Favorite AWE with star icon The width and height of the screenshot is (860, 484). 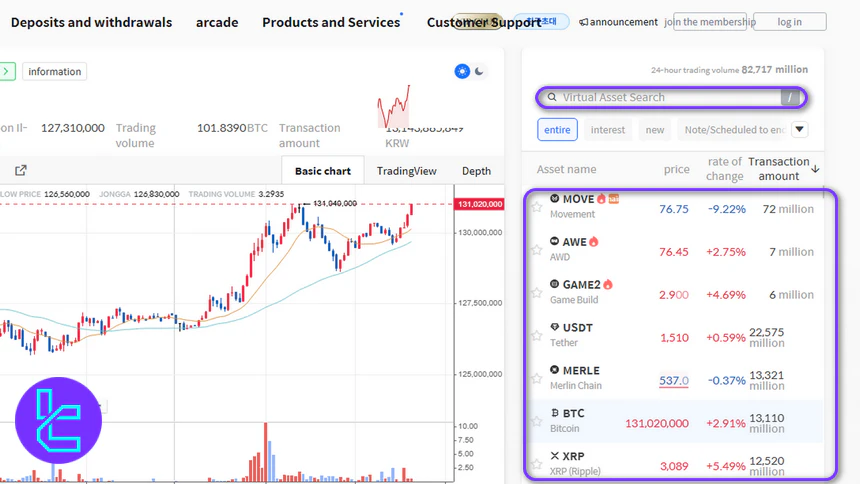click(x=537, y=250)
